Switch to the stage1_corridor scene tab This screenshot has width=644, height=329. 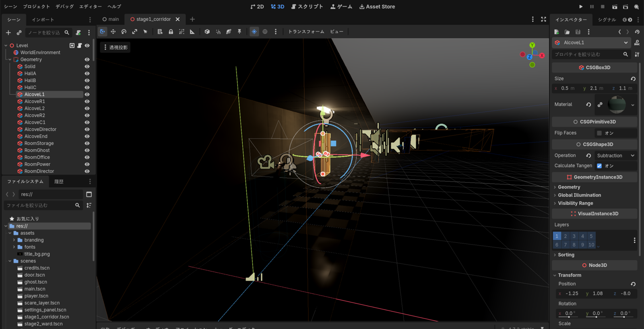tap(153, 19)
